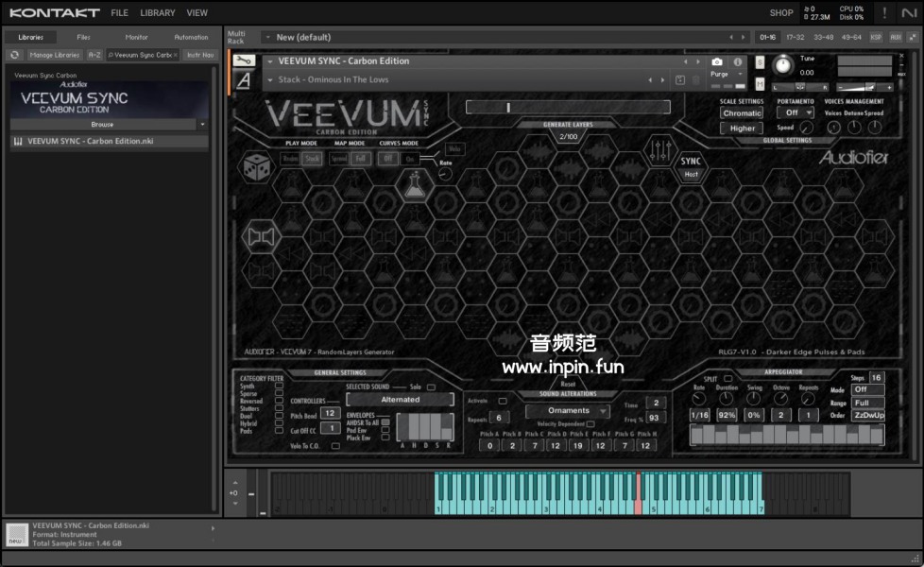Open Arpeggiator Order ZzDwUp dropdown

coord(868,416)
